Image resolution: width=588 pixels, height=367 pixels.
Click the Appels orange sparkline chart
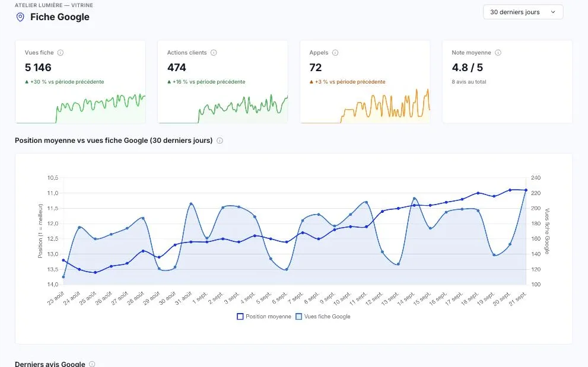[x=365, y=106]
